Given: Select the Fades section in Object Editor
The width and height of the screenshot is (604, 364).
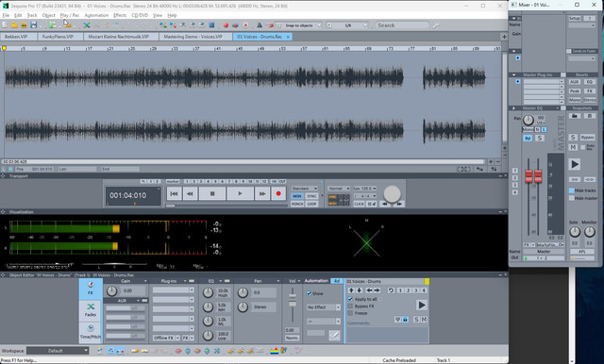Looking at the screenshot, I should pyautogui.click(x=91, y=310).
